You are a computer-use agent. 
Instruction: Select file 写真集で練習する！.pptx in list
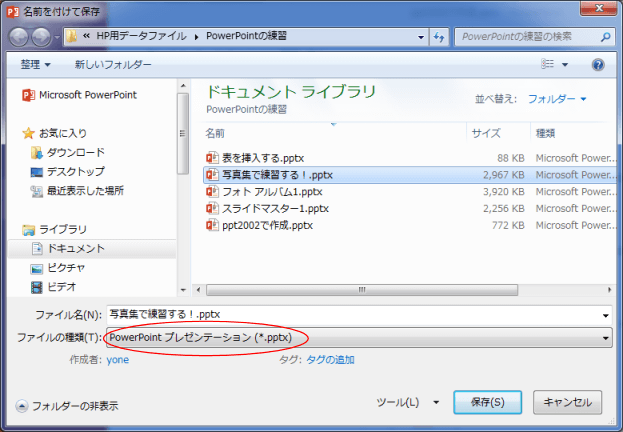pos(409,175)
